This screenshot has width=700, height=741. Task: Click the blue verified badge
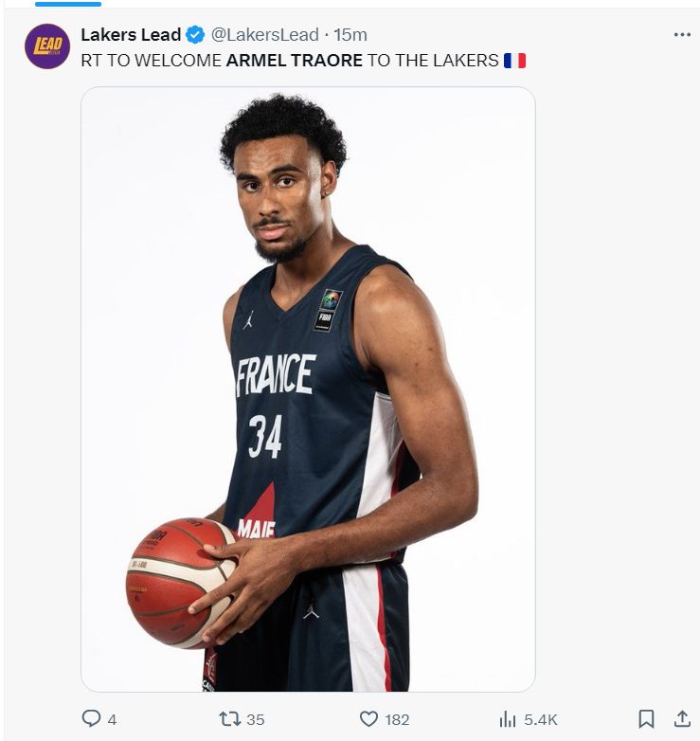(195, 35)
